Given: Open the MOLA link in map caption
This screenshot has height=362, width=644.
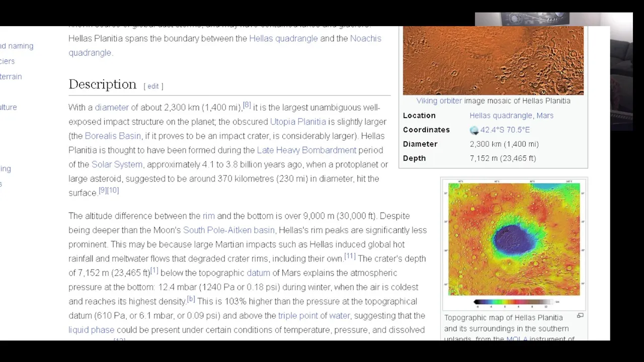Looking at the screenshot, I should (517, 338).
